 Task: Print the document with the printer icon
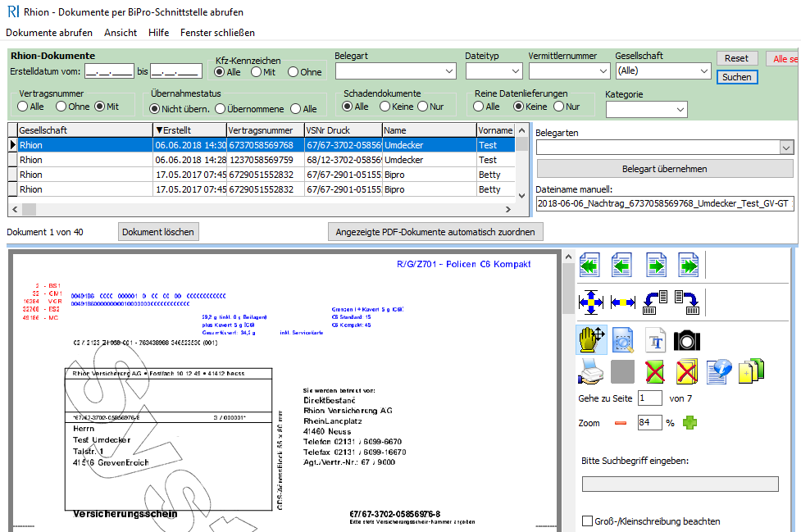point(591,371)
